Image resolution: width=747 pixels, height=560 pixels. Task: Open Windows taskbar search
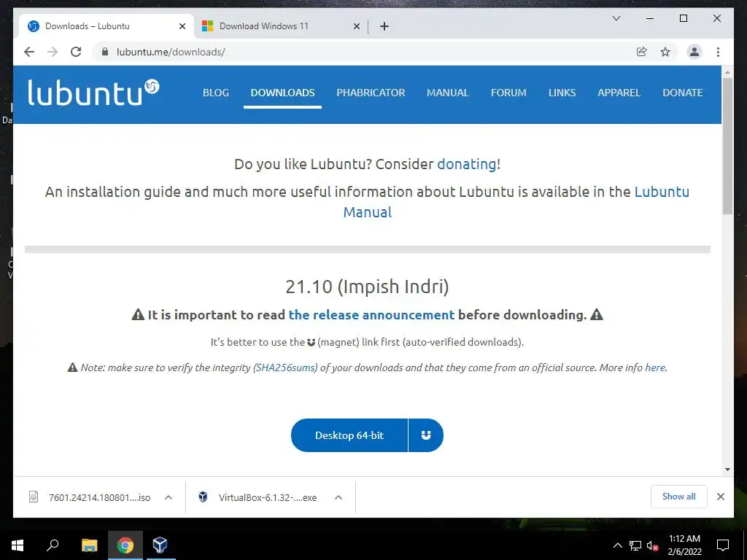coord(53,545)
